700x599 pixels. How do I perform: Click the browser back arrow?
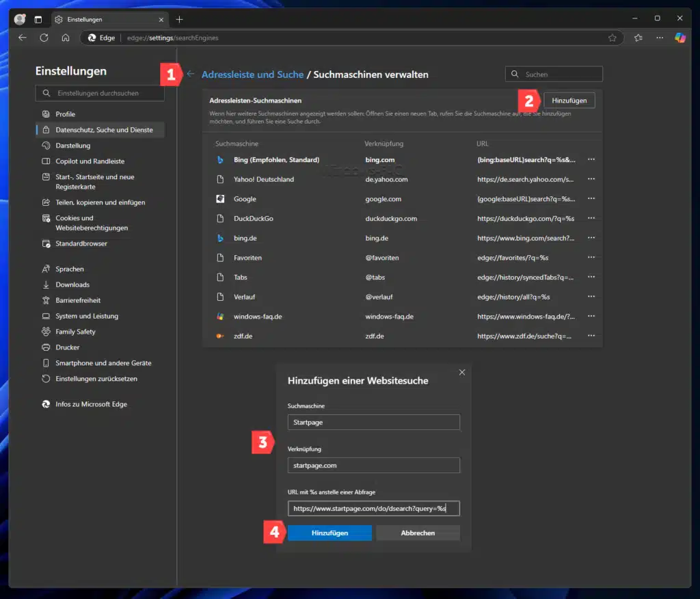coord(23,38)
